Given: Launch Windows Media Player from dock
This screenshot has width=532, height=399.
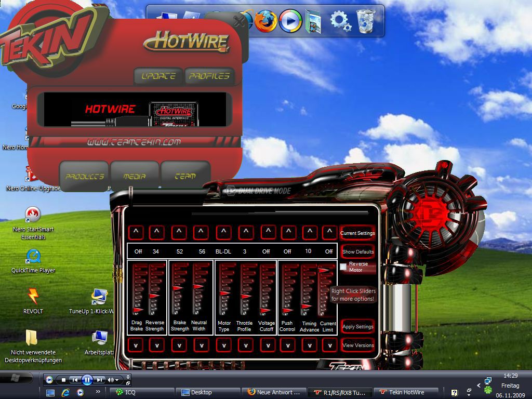Looking at the screenshot, I should tap(290, 21).
